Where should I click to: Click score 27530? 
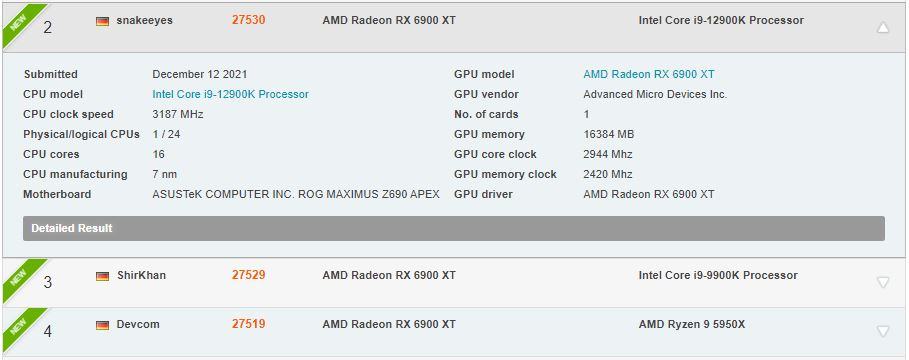pos(249,20)
